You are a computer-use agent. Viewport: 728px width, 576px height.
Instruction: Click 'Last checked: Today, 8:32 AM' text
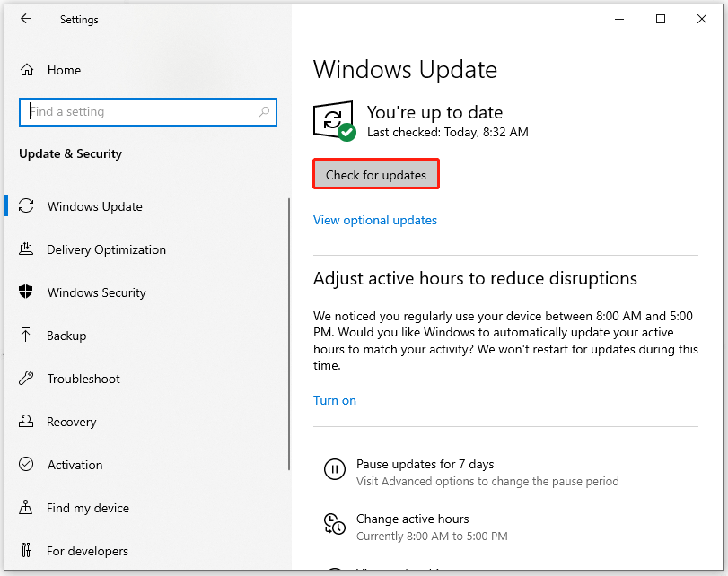pyautogui.click(x=448, y=132)
